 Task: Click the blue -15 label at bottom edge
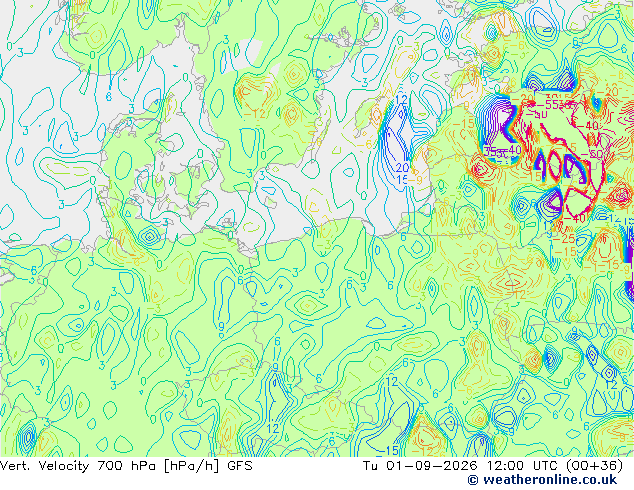389,450
